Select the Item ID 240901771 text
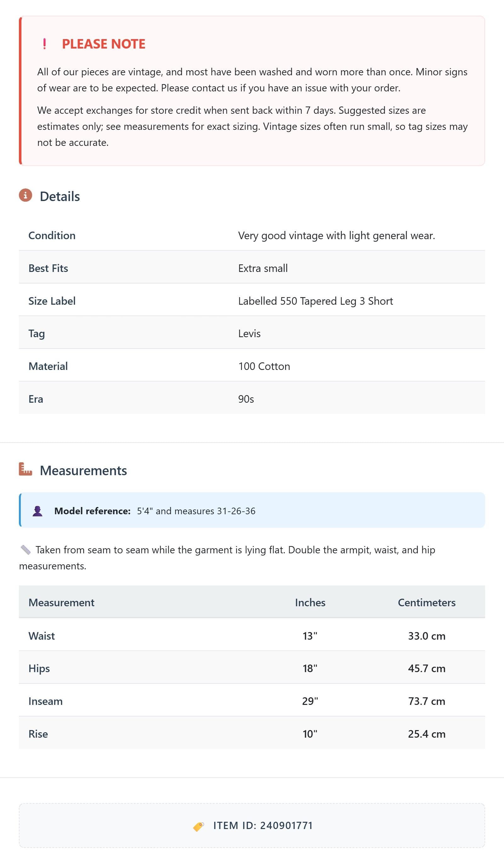Screen dimensions: 504x864 [263, 826]
